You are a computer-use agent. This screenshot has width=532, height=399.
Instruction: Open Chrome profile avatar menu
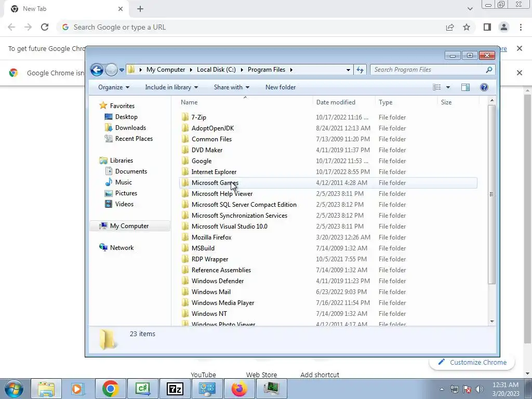pos(504,27)
